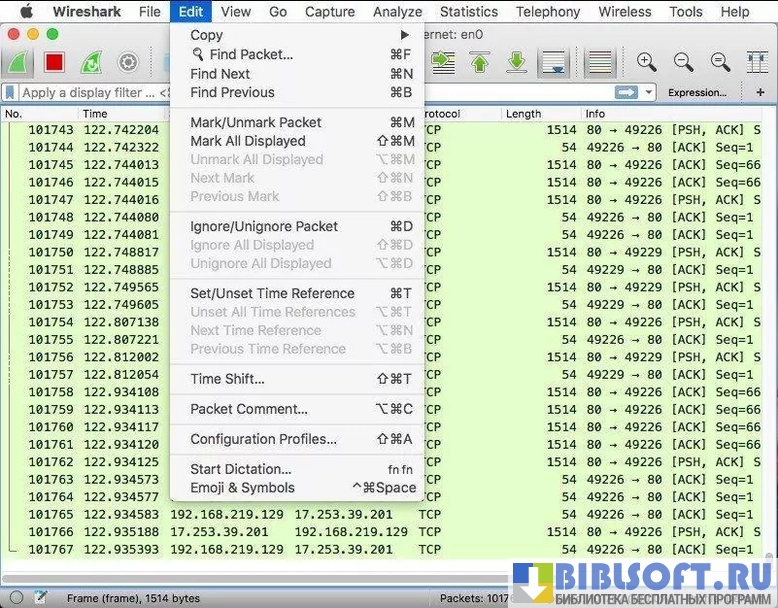778x608 pixels.
Task: Toggle packet list colorization
Action: [x=600, y=62]
